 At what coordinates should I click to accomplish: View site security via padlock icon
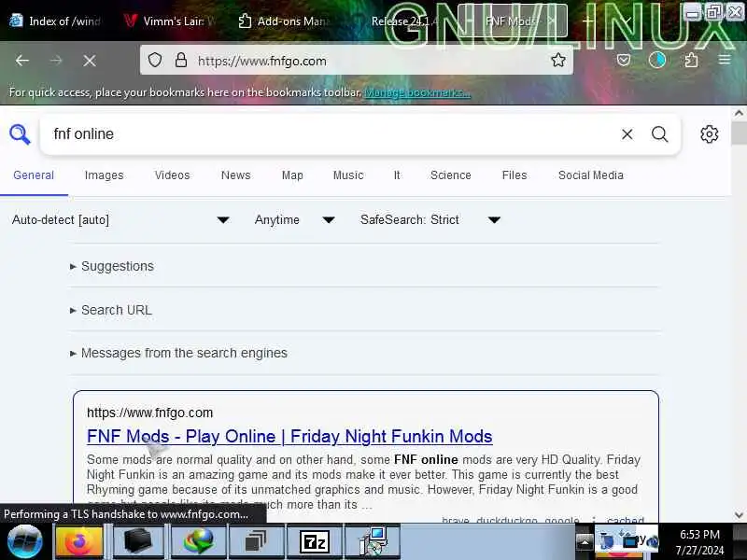(x=180, y=61)
